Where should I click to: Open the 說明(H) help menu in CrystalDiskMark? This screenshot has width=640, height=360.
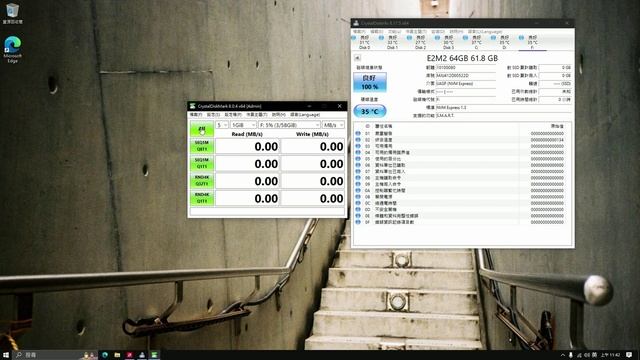pos(279,115)
